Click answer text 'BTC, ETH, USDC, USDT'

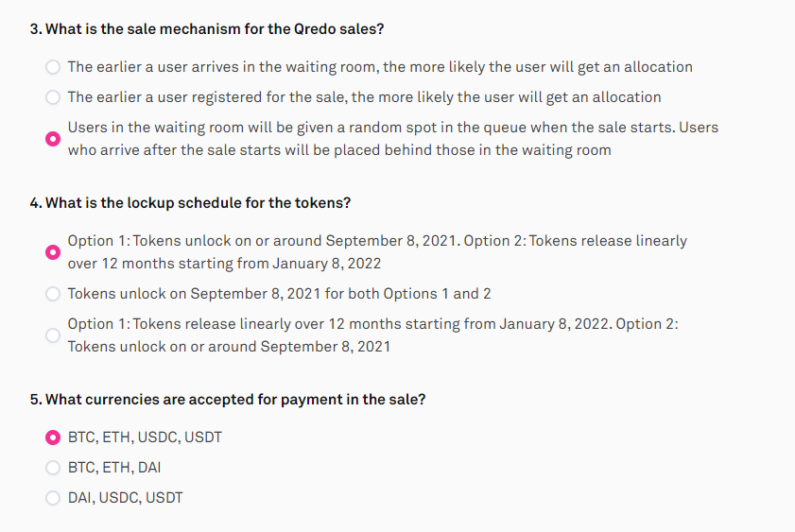[145, 438]
